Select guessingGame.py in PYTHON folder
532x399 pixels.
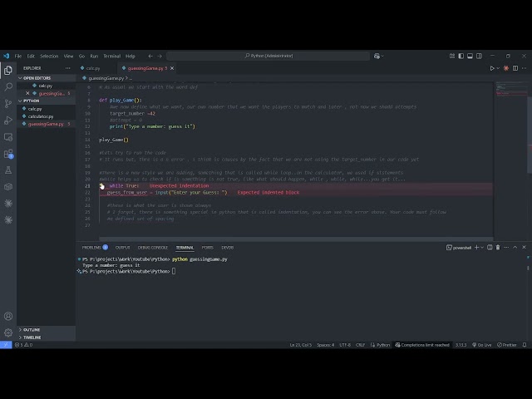(46, 124)
